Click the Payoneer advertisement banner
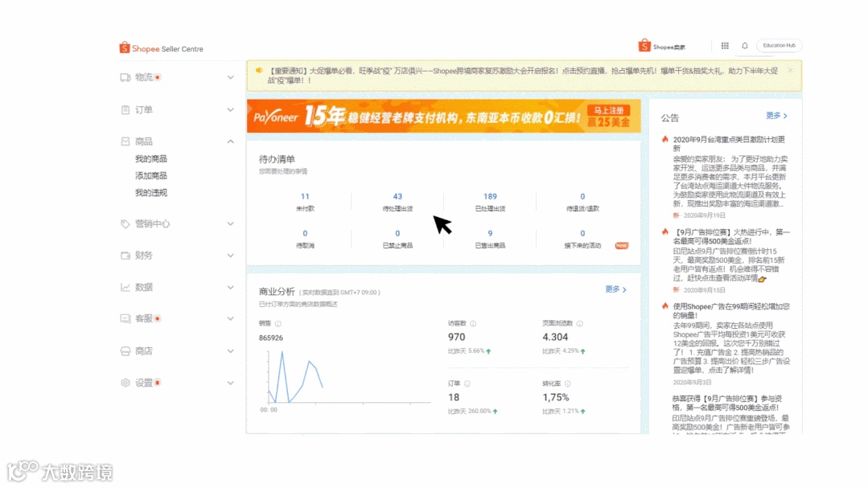 coord(443,117)
